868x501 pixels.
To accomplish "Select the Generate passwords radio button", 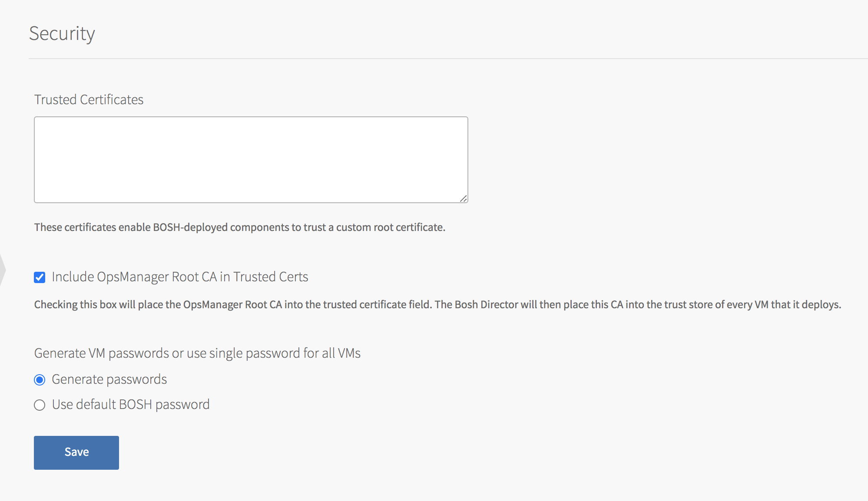I will pyautogui.click(x=40, y=380).
